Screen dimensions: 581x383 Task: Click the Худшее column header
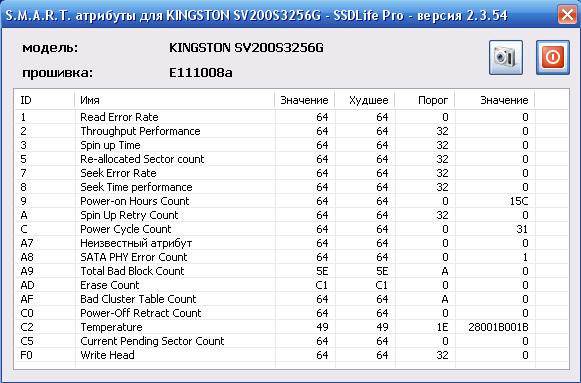click(x=365, y=100)
